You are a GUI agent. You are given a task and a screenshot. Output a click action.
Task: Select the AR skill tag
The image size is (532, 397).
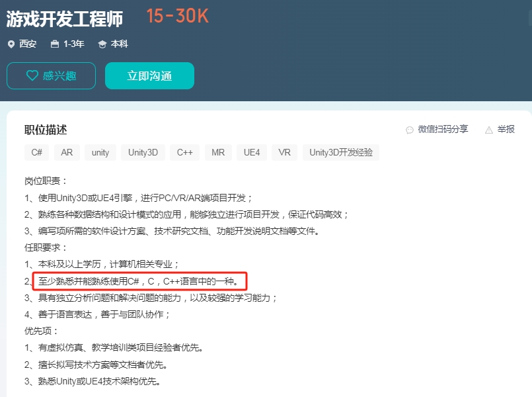(x=67, y=152)
